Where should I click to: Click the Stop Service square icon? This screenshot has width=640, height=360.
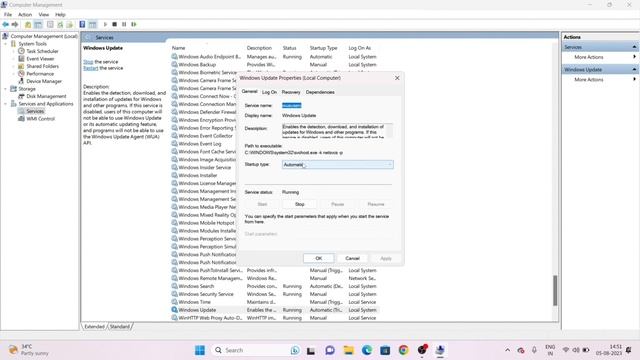115,24
